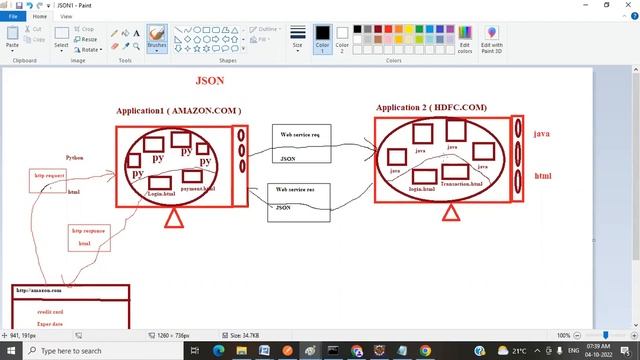Open Microsoft Edge from taskbar

218,351
